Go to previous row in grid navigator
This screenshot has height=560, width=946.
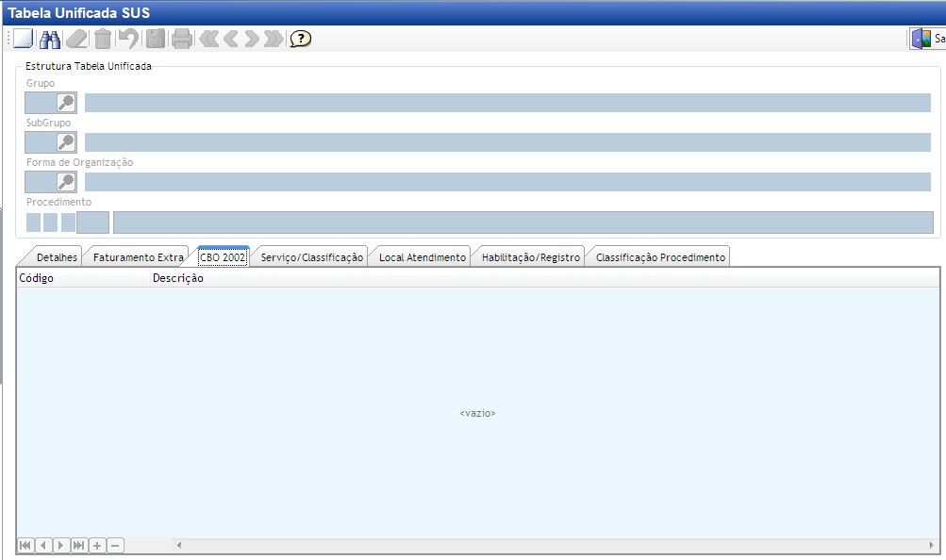[x=43, y=546]
